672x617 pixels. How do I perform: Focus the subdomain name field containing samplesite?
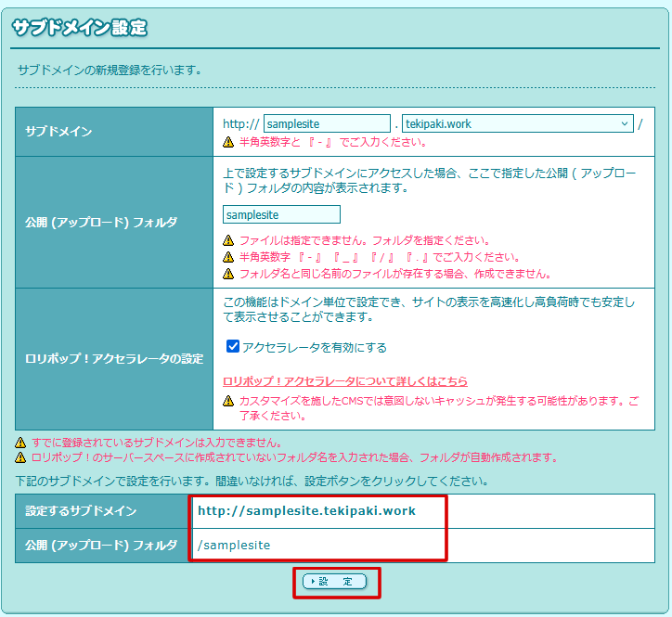point(327,123)
